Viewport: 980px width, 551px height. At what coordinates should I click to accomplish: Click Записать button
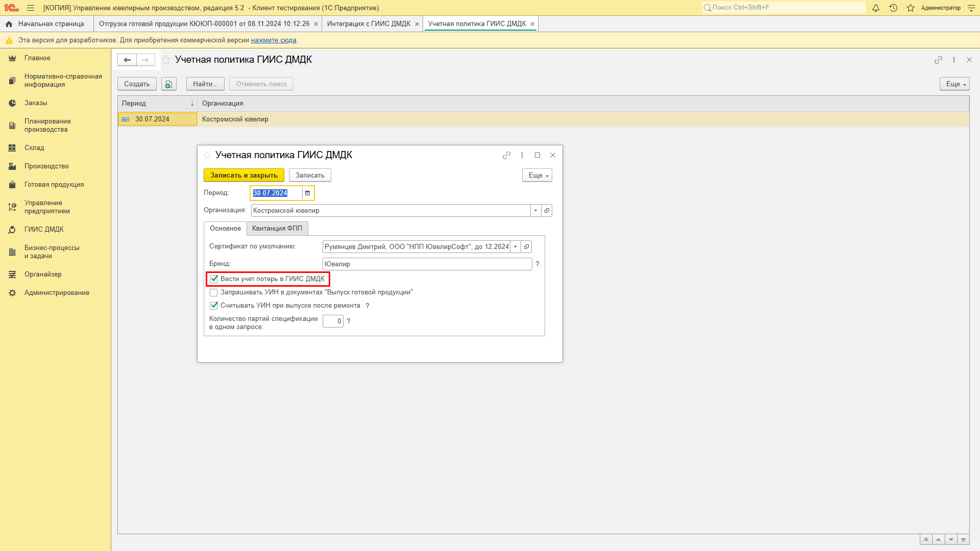click(310, 176)
